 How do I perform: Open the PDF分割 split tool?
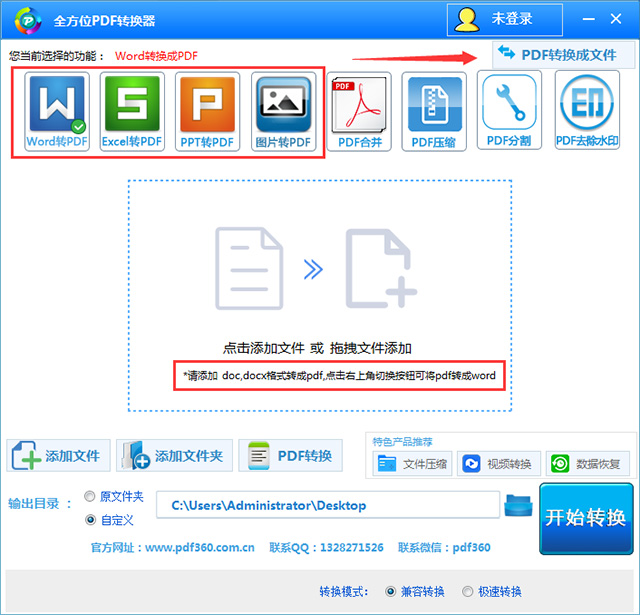(x=509, y=110)
